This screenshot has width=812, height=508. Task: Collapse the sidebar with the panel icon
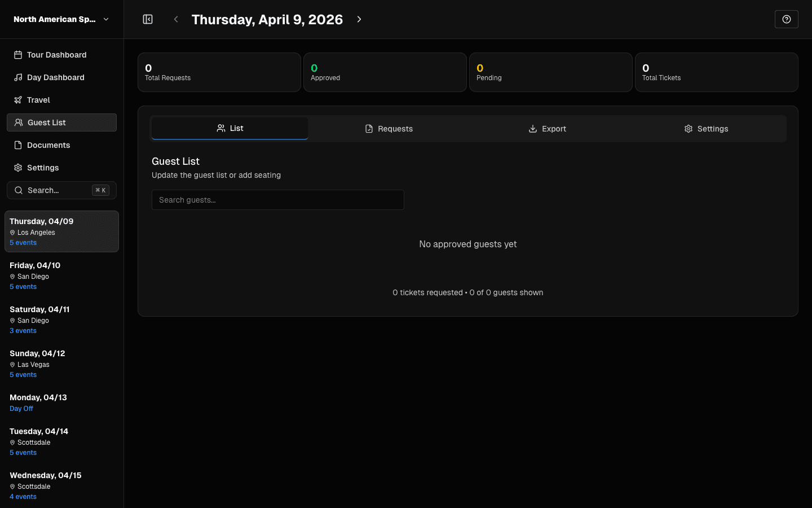pos(148,19)
